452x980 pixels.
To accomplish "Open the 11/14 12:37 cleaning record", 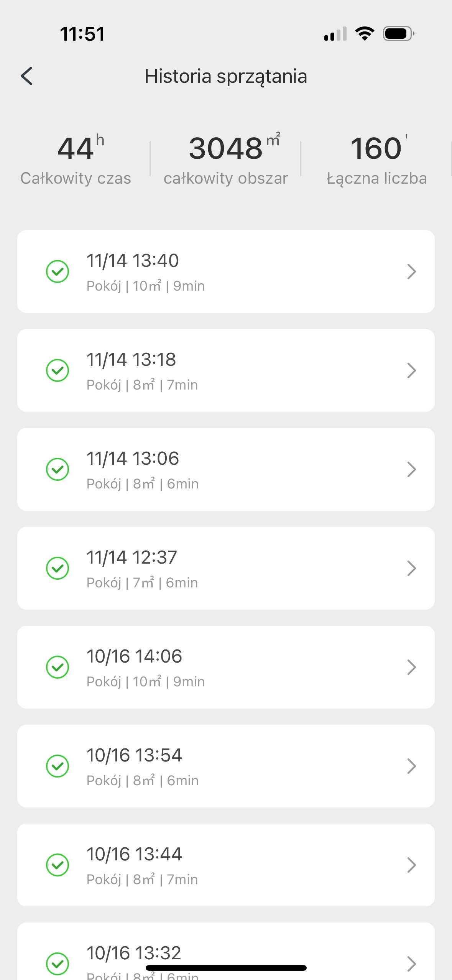I will pyautogui.click(x=226, y=568).
